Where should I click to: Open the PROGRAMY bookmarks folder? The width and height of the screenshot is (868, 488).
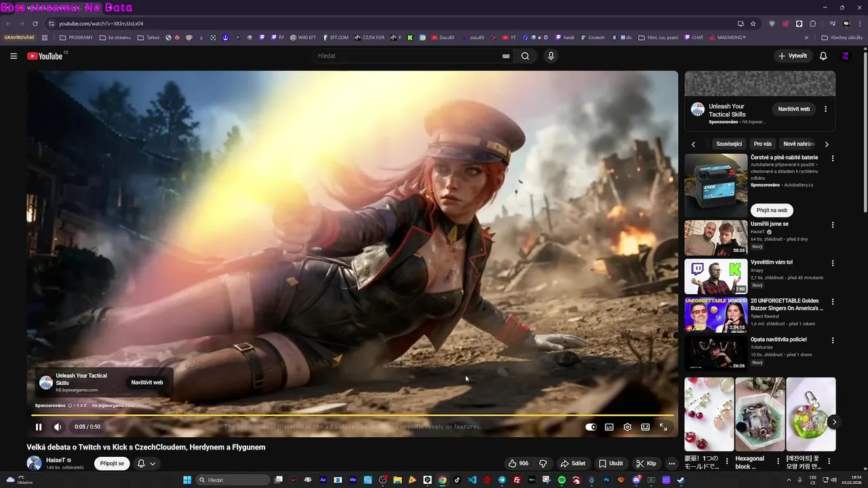pos(76,37)
